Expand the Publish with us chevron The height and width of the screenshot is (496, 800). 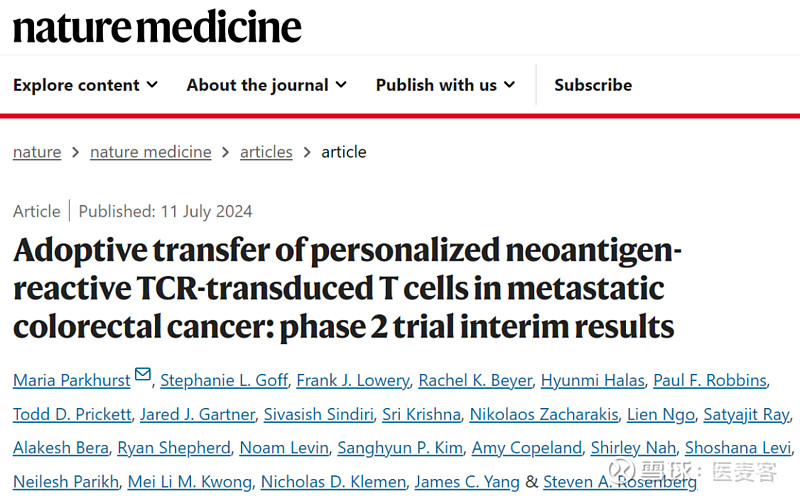[x=509, y=85]
